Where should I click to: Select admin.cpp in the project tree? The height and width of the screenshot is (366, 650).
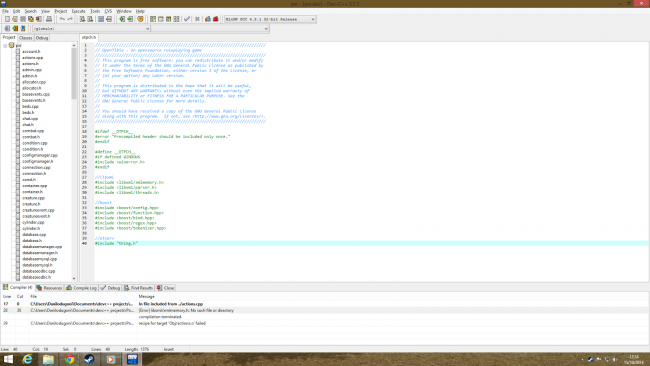click(x=32, y=70)
